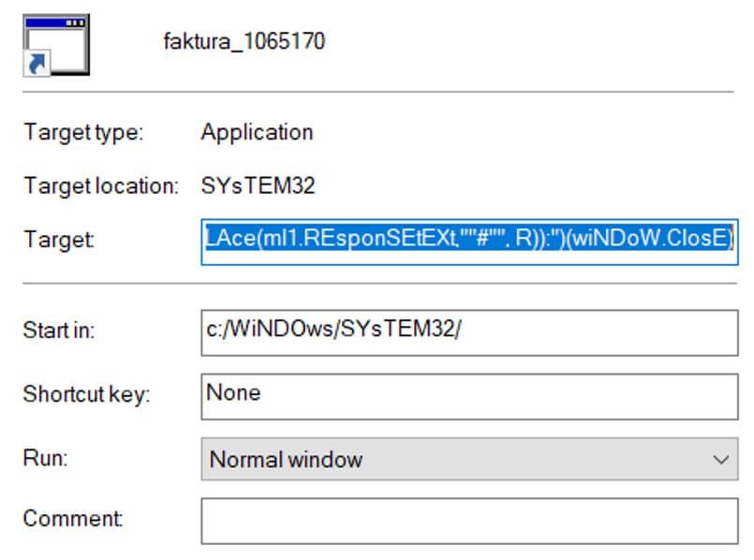
Task: Click the "Target type:" label
Action: point(83,133)
